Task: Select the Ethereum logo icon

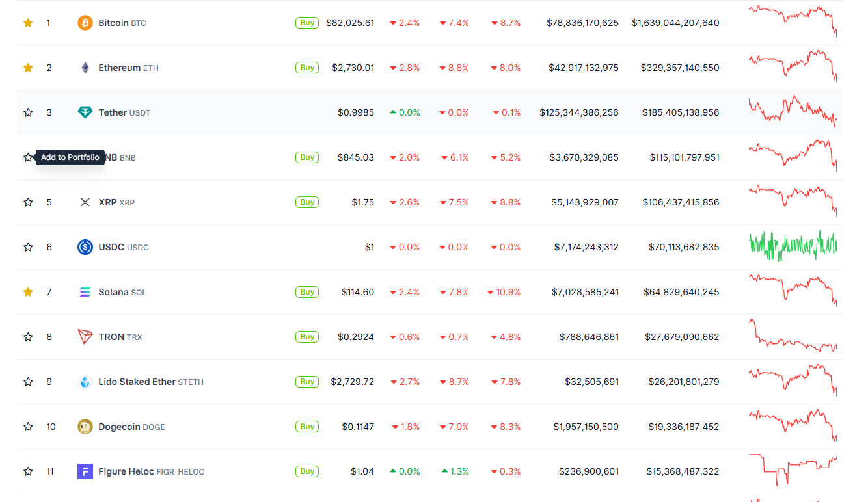Action: 85,67
